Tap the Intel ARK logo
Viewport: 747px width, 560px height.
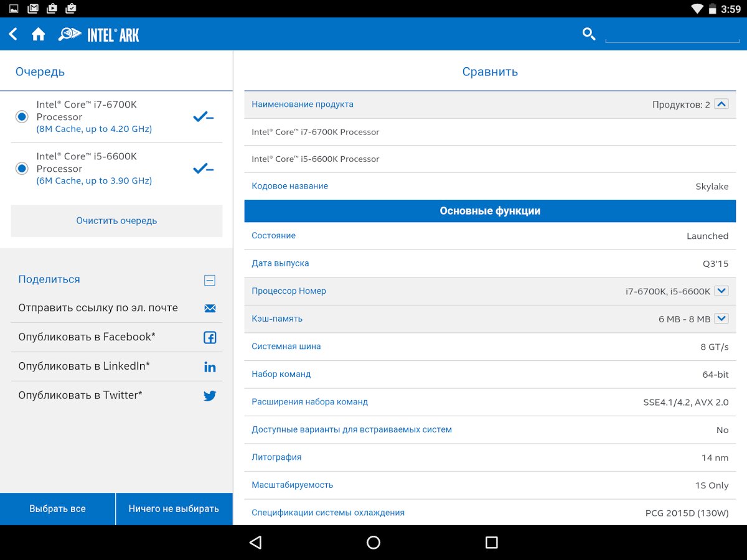tap(99, 35)
